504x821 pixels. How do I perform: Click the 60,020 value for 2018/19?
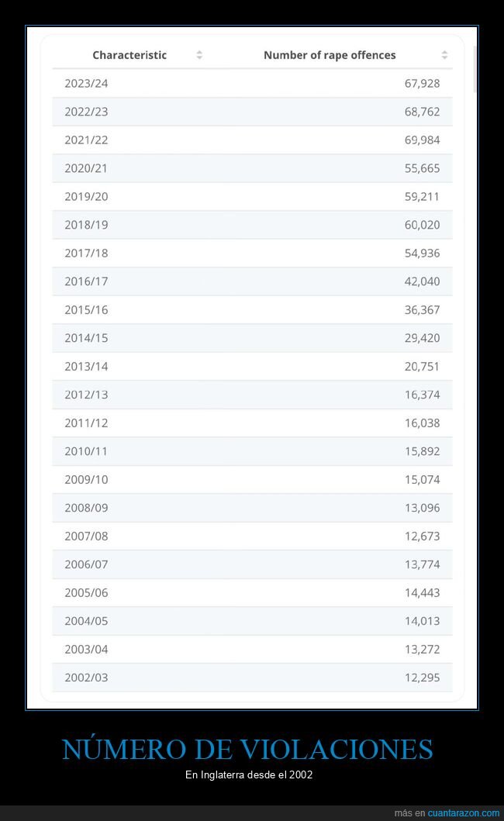point(422,225)
